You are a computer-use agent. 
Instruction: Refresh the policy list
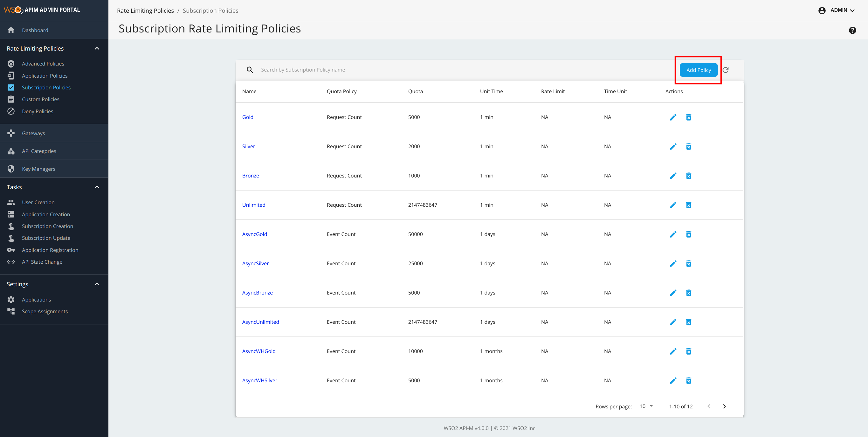pos(726,70)
